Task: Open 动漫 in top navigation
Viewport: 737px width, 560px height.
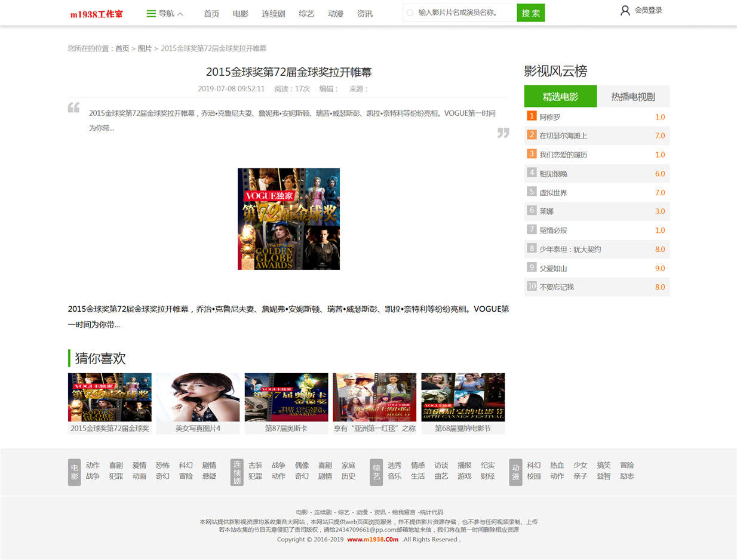Action: 336,14
